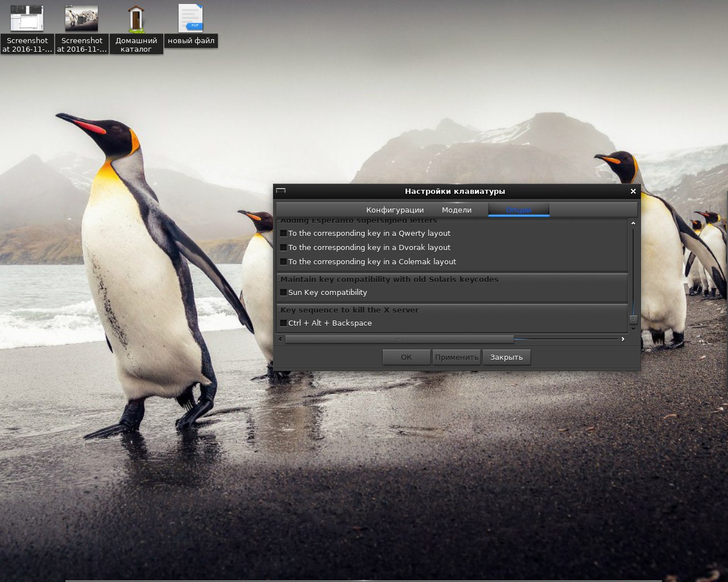Viewport: 728px width, 582px height.
Task: Click the horizontal scrollbar thumb
Action: tap(399, 339)
